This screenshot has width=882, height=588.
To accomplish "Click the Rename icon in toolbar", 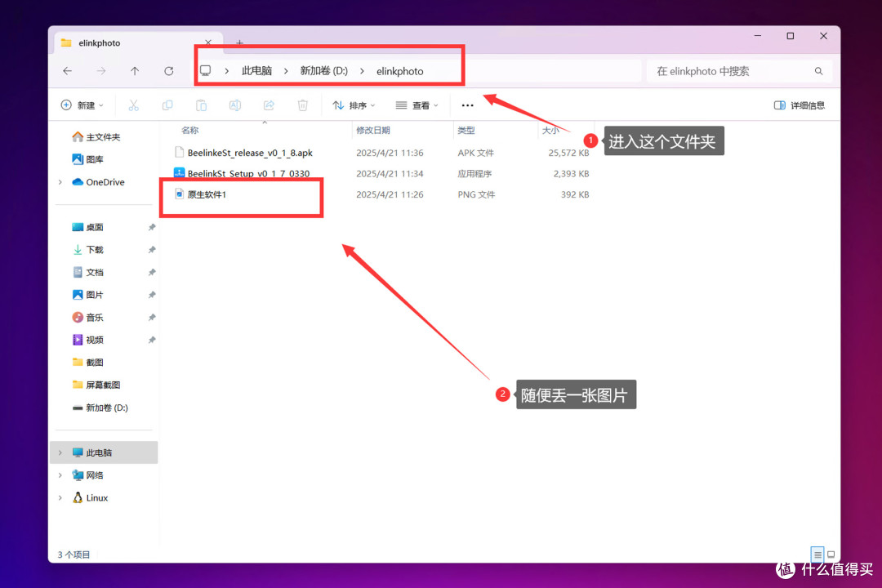I will pyautogui.click(x=234, y=105).
